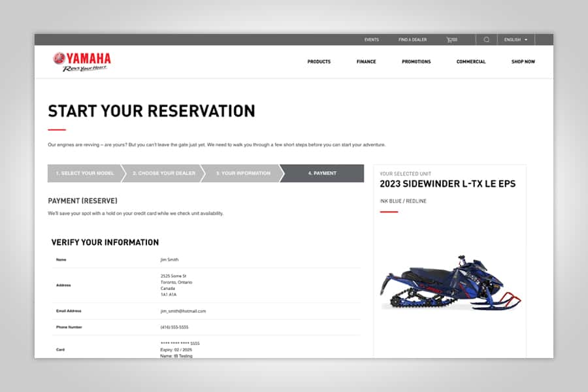Click the Your Selected Unit label

pos(405,174)
